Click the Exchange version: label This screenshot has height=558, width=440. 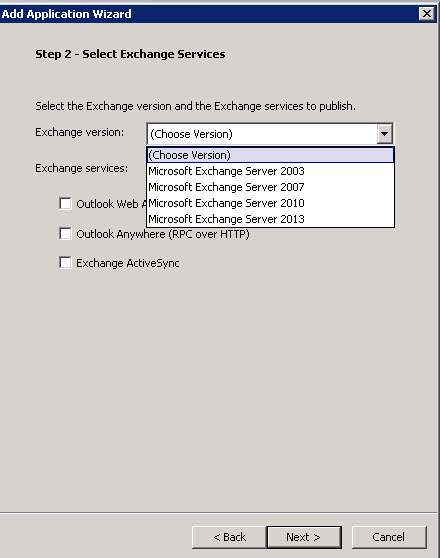tap(79, 132)
